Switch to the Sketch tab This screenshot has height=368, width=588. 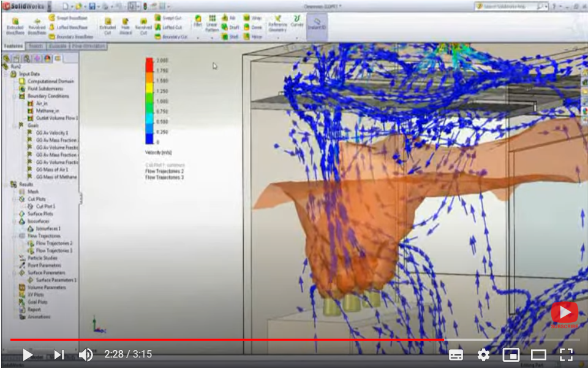(x=36, y=46)
